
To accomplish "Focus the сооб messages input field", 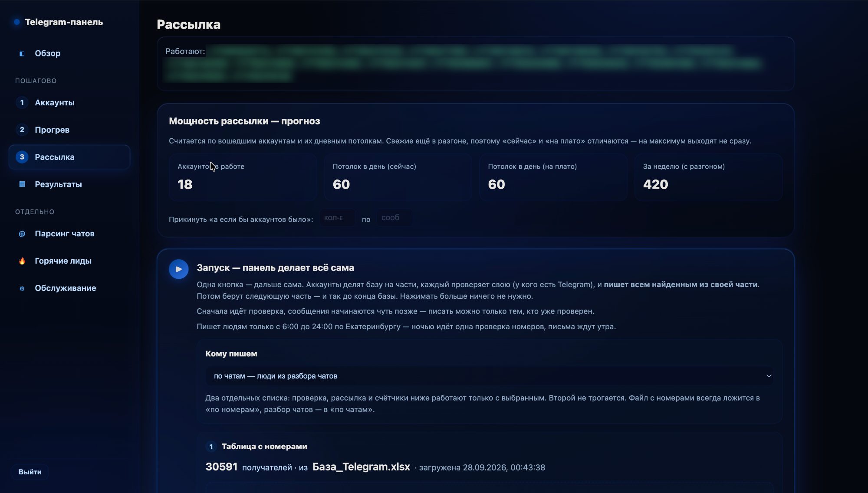I will pyautogui.click(x=395, y=218).
